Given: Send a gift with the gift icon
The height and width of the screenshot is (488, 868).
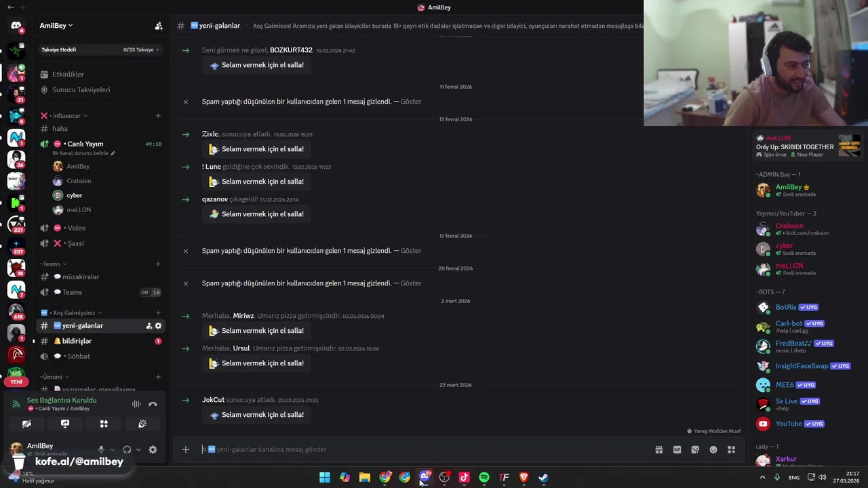Looking at the screenshot, I should click(659, 449).
